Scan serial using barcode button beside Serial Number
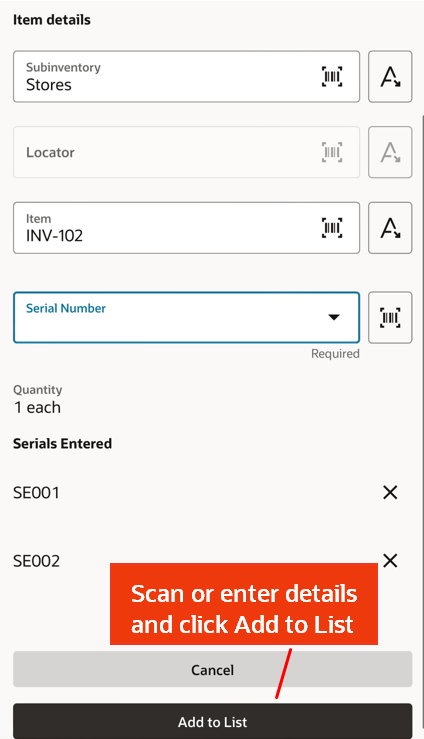The width and height of the screenshot is (424, 739). coord(390,318)
